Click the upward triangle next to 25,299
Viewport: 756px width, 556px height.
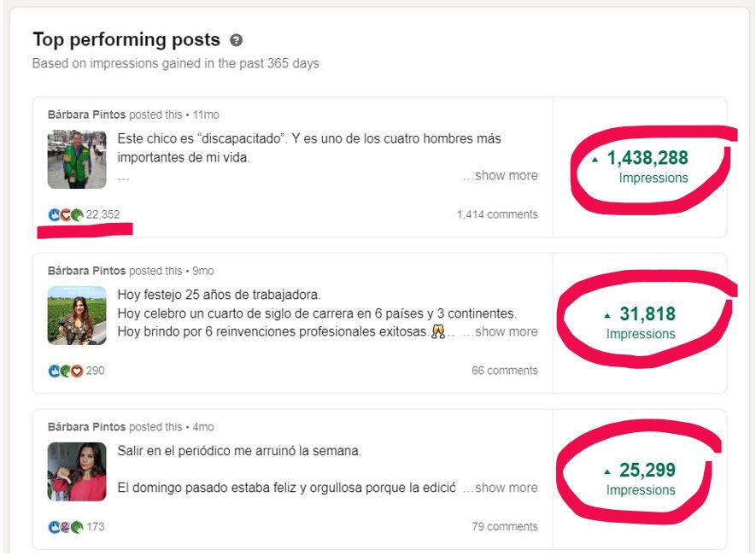click(x=607, y=472)
